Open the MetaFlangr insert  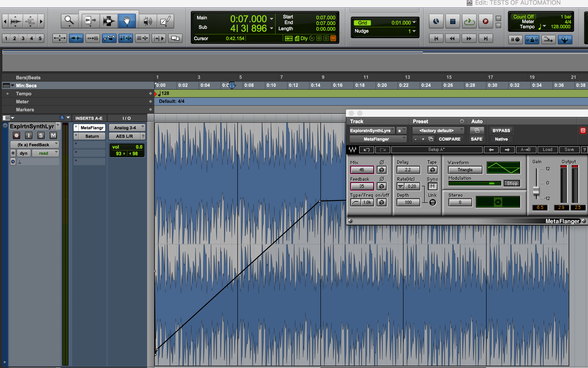pos(92,128)
